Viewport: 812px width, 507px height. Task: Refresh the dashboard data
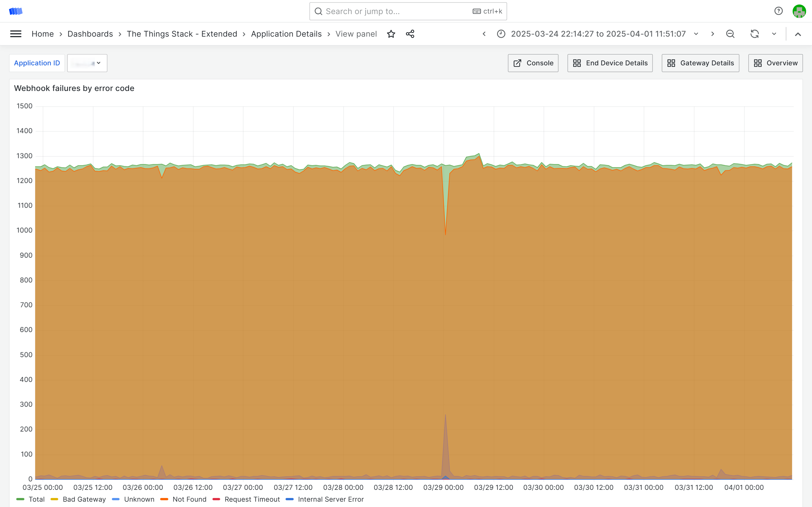click(754, 34)
